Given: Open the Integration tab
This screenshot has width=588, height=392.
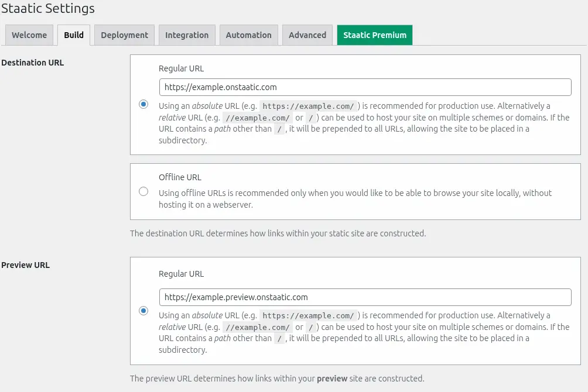Looking at the screenshot, I should 187,35.
